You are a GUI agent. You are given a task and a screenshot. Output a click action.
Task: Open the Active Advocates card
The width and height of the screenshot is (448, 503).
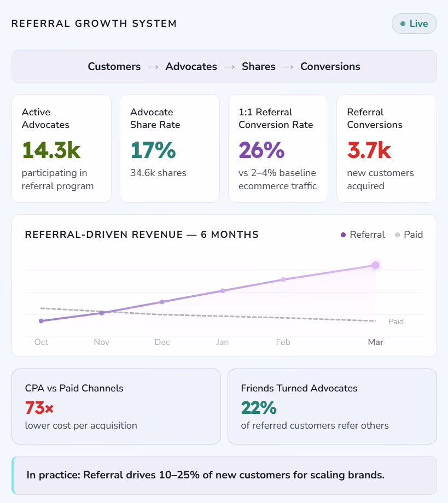[62, 148]
